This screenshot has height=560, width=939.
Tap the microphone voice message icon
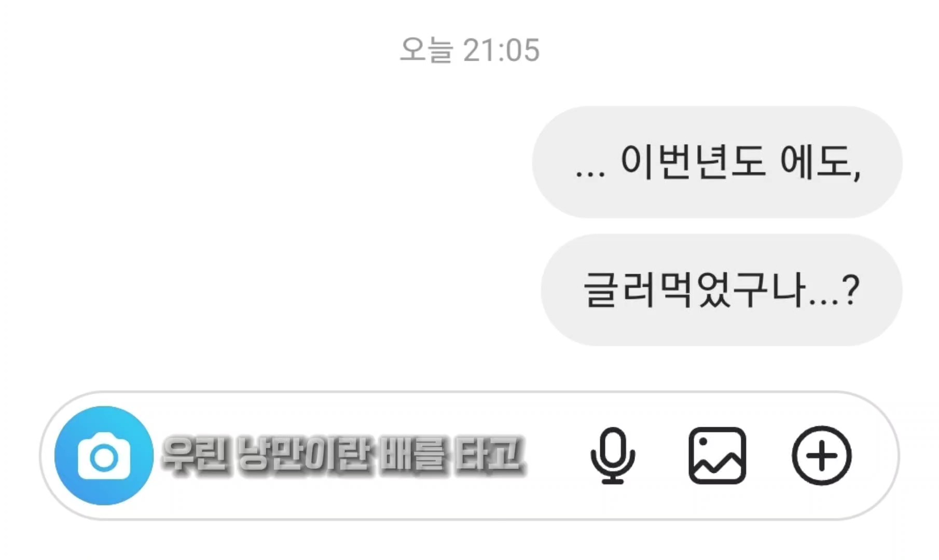click(613, 456)
